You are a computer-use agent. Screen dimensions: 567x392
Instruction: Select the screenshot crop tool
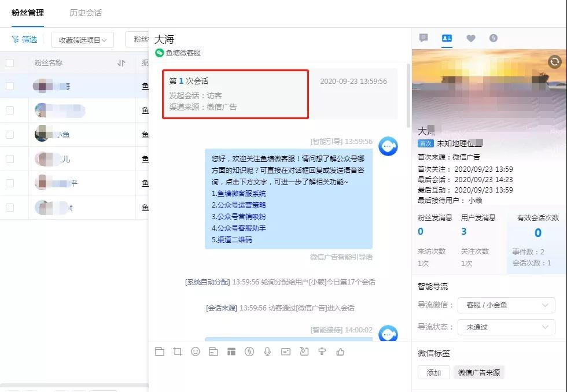click(x=178, y=352)
